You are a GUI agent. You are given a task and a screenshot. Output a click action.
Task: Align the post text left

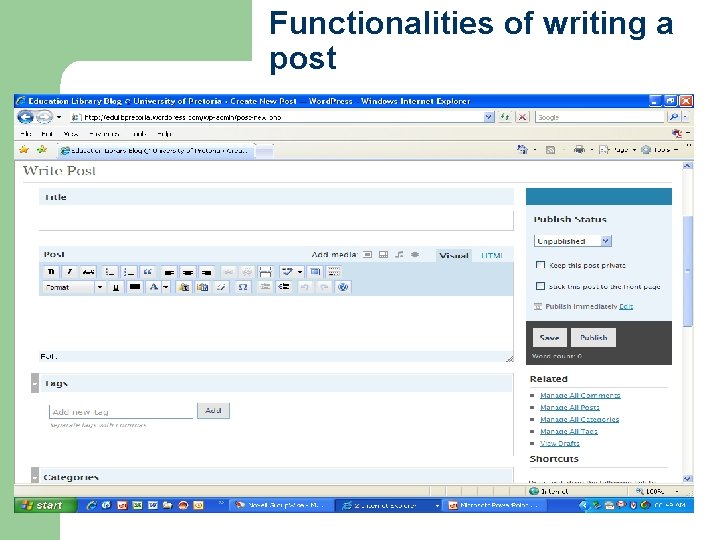[x=169, y=272]
